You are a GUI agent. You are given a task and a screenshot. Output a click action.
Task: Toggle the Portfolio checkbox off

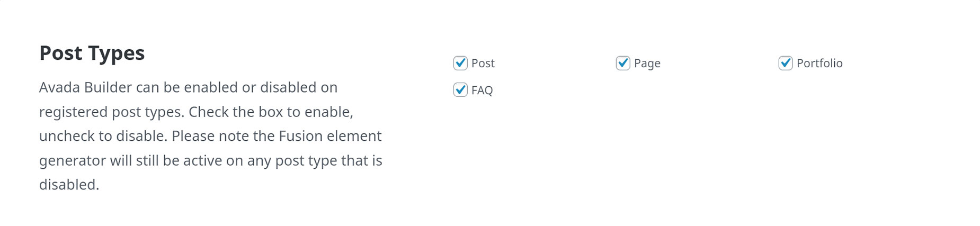(x=786, y=63)
